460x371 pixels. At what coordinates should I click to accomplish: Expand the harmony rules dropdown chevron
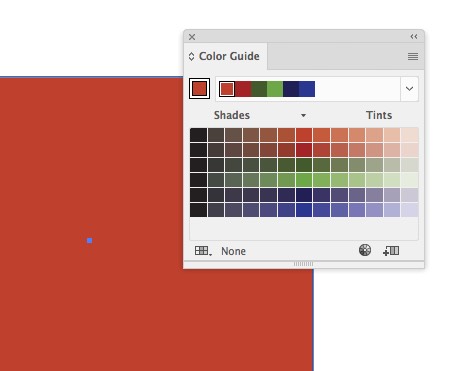coord(409,89)
